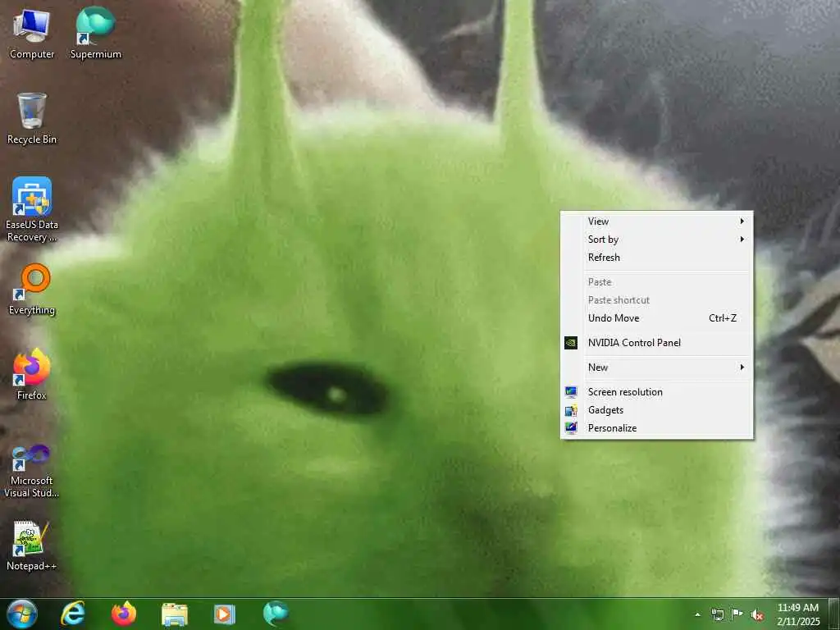
Task: Expand the View submenu
Action: (657, 221)
